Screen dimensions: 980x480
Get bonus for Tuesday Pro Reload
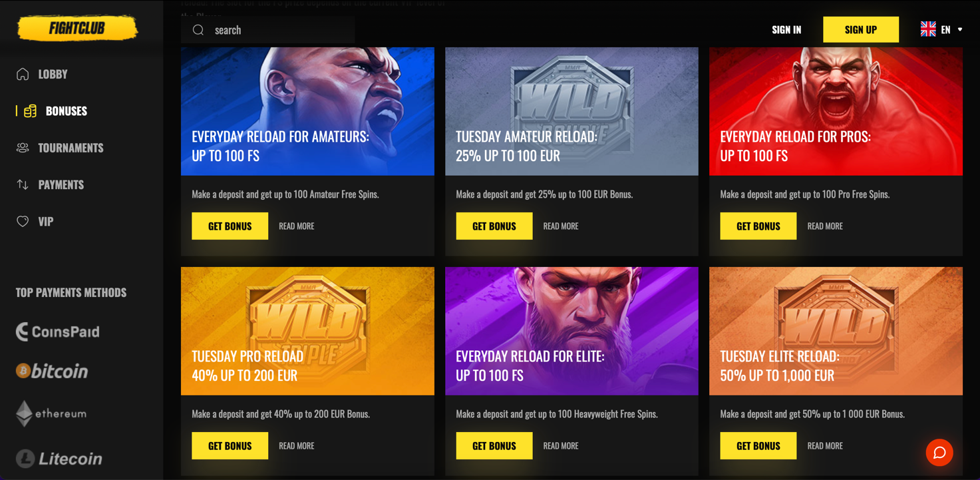click(230, 446)
